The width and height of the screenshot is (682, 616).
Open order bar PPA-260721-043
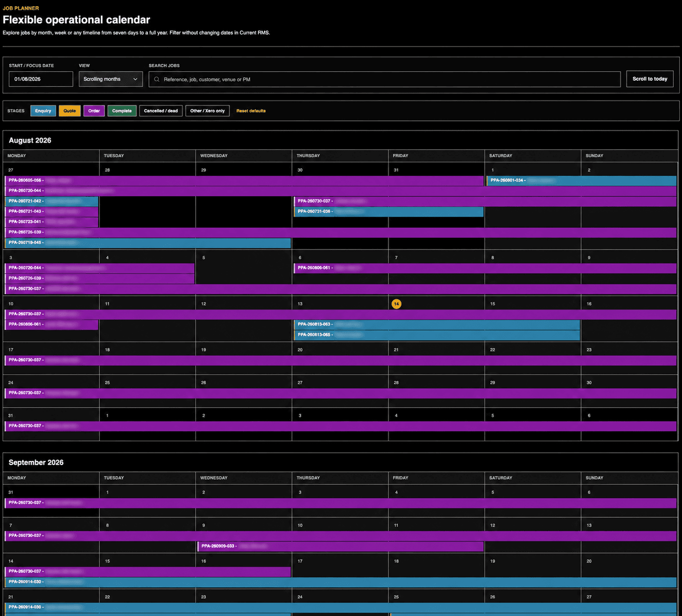click(x=52, y=211)
